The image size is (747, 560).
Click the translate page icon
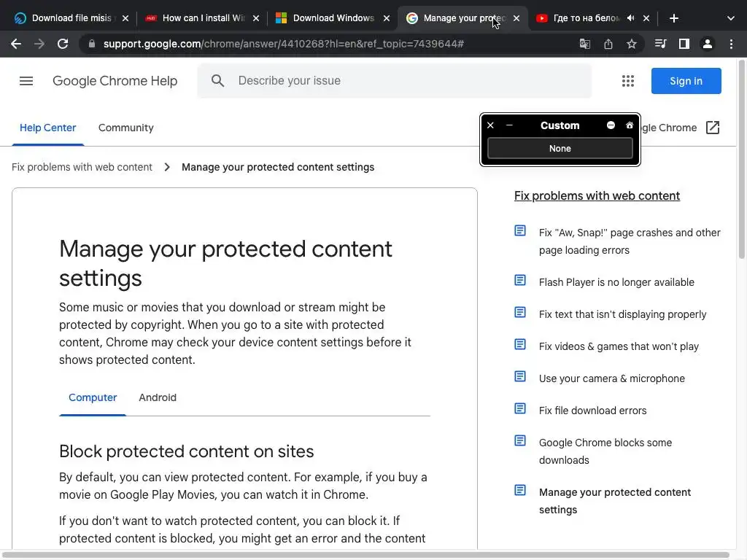pos(585,44)
